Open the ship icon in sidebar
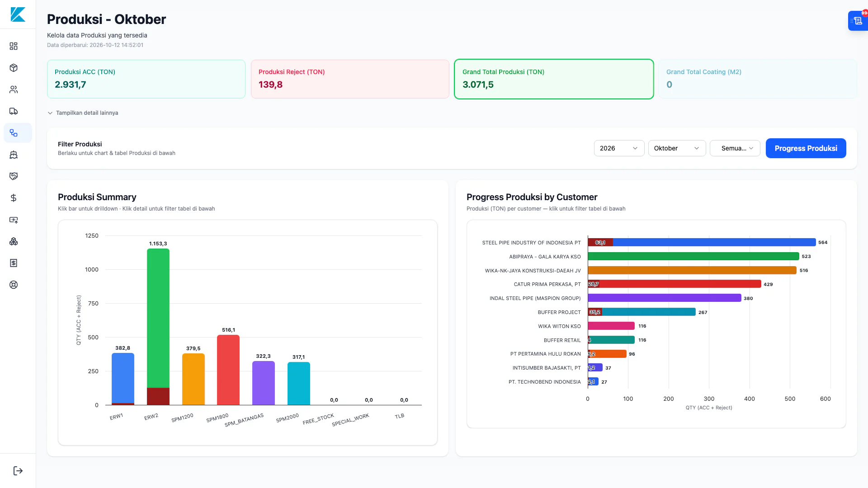The width and height of the screenshot is (868, 488). pos(14,155)
